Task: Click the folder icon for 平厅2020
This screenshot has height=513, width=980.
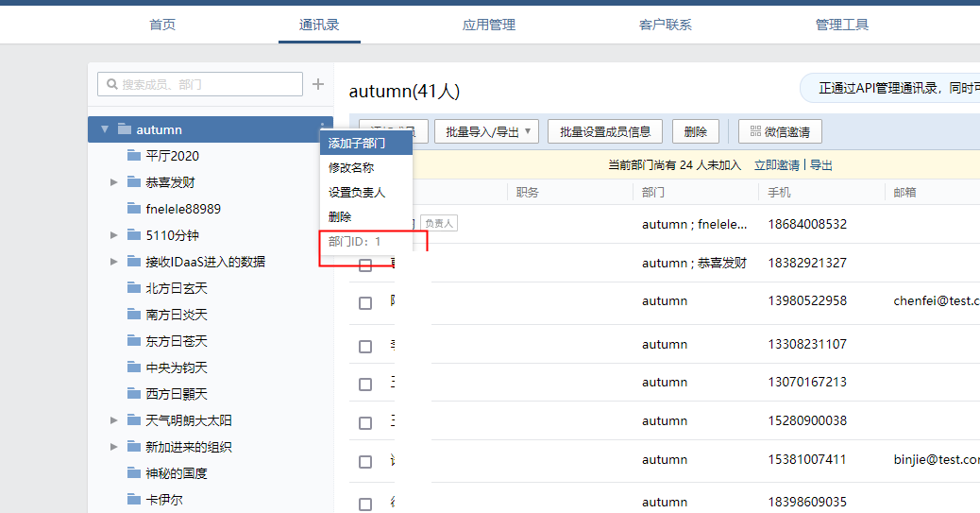Action: [x=133, y=156]
